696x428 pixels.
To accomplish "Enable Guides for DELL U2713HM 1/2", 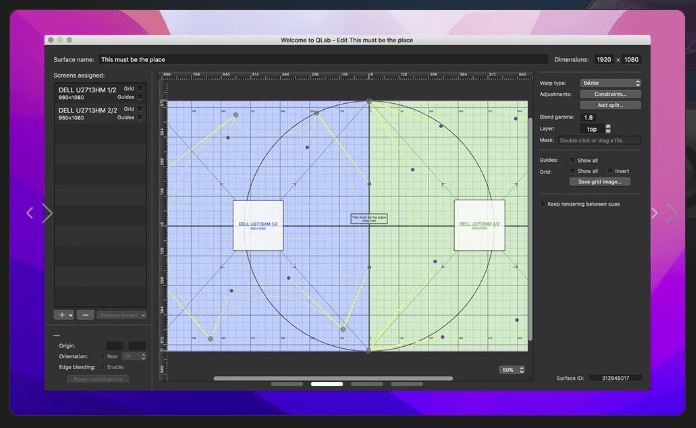I will click(140, 97).
